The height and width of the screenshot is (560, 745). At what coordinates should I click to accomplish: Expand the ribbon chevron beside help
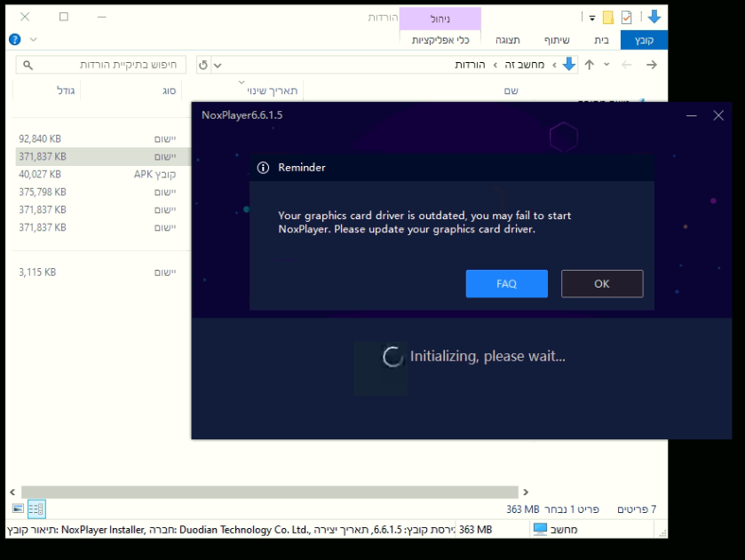(x=33, y=39)
